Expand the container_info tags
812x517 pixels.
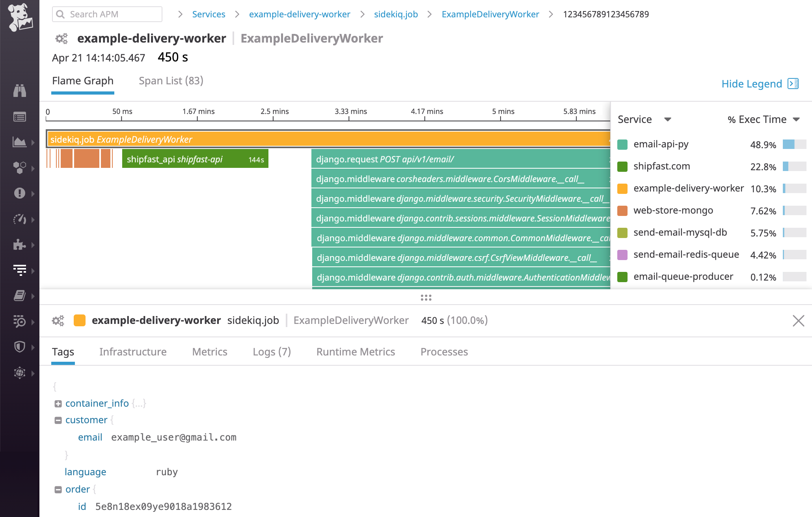58,403
